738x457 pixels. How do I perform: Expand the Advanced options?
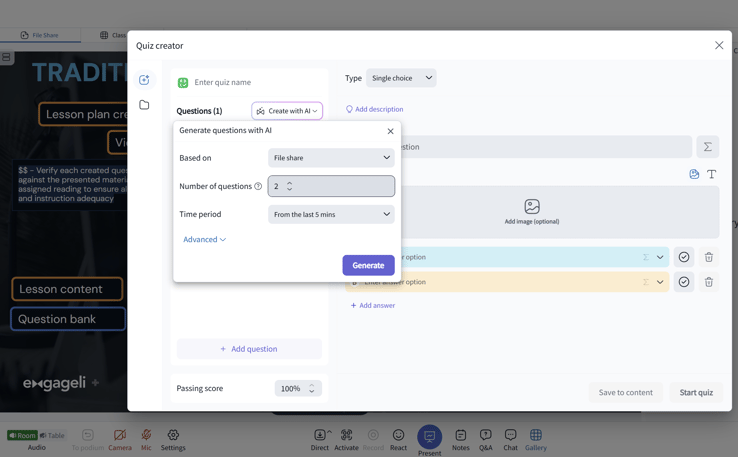(204, 240)
